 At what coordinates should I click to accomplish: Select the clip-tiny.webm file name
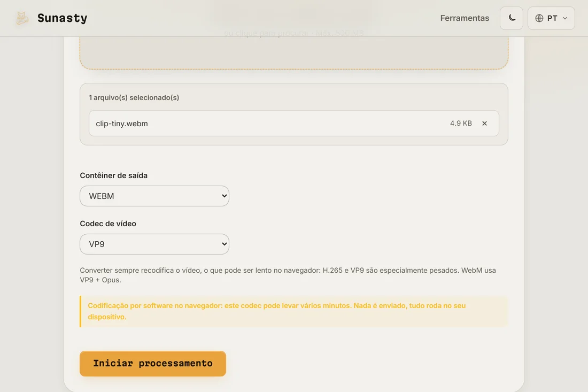(x=122, y=124)
